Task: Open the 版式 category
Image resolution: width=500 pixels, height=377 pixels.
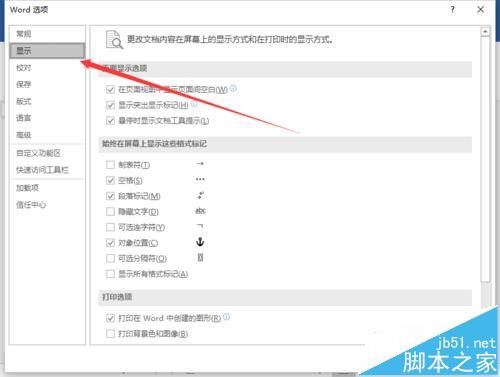Action: 47,101
